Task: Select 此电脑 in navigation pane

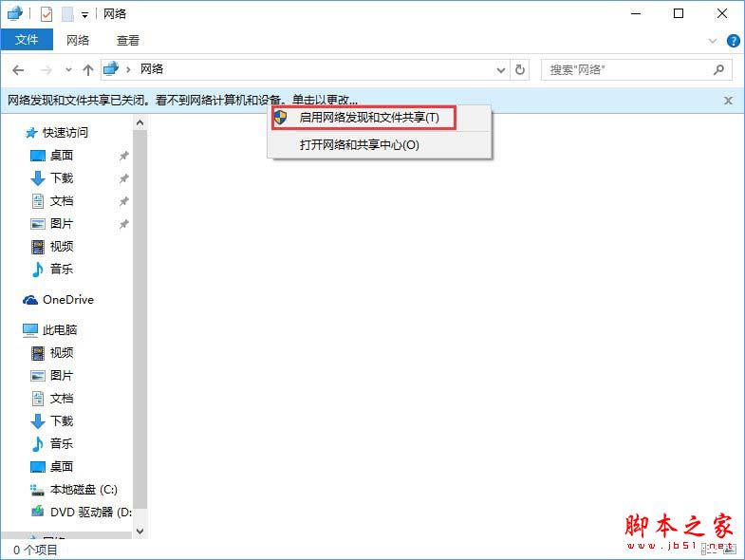Action: pyautogui.click(x=60, y=330)
